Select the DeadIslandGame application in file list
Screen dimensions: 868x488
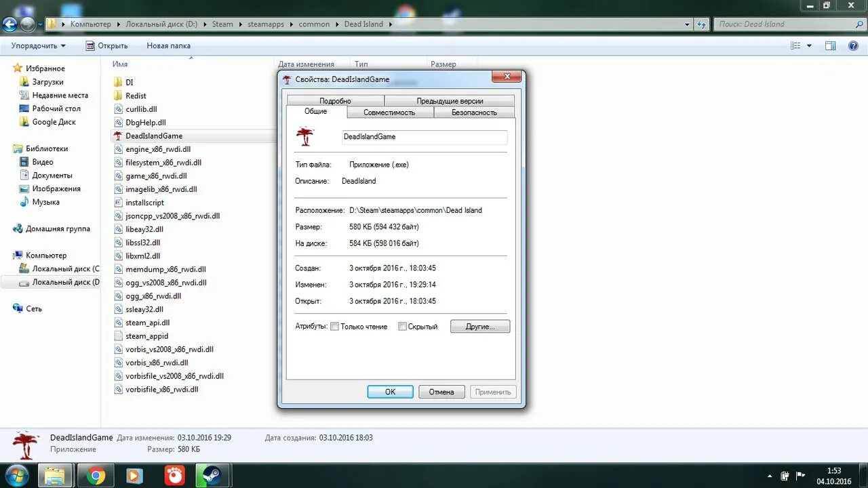point(154,136)
